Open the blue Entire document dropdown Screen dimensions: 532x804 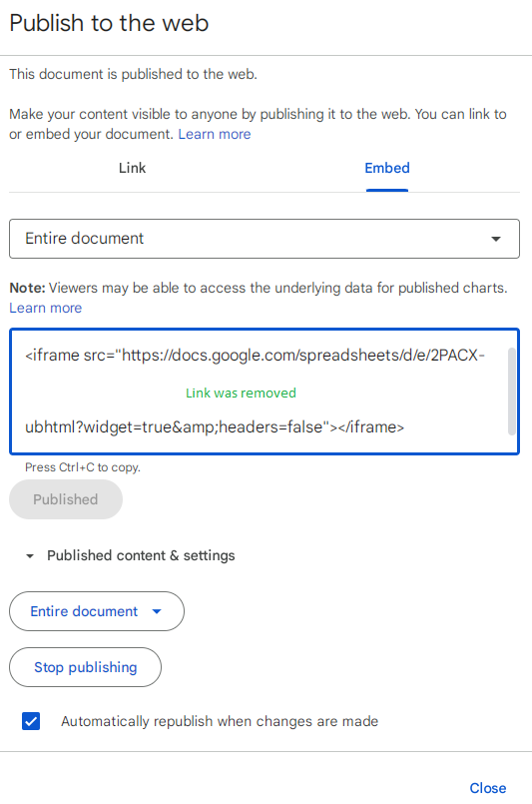tap(97, 611)
